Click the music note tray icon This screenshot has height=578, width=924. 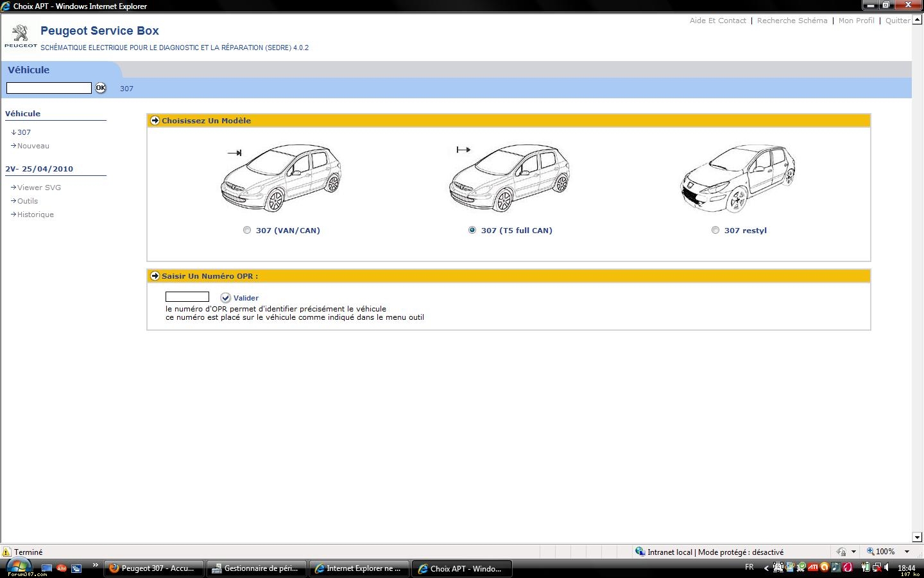click(x=836, y=567)
